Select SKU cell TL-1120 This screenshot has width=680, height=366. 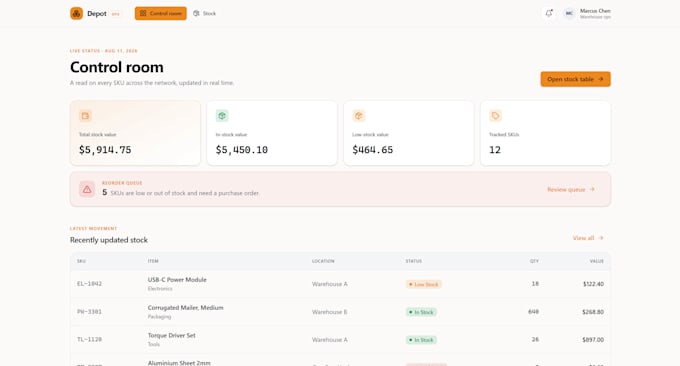[x=89, y=339]
